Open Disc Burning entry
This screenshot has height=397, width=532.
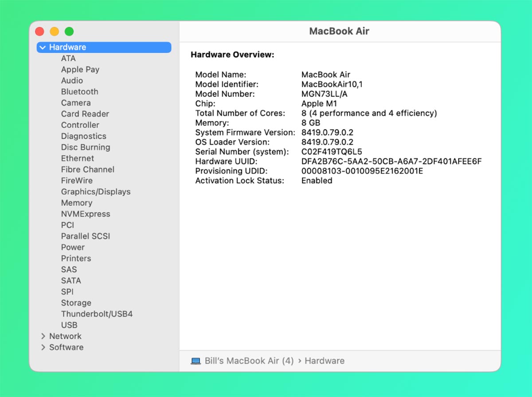[x=86, y=147]
